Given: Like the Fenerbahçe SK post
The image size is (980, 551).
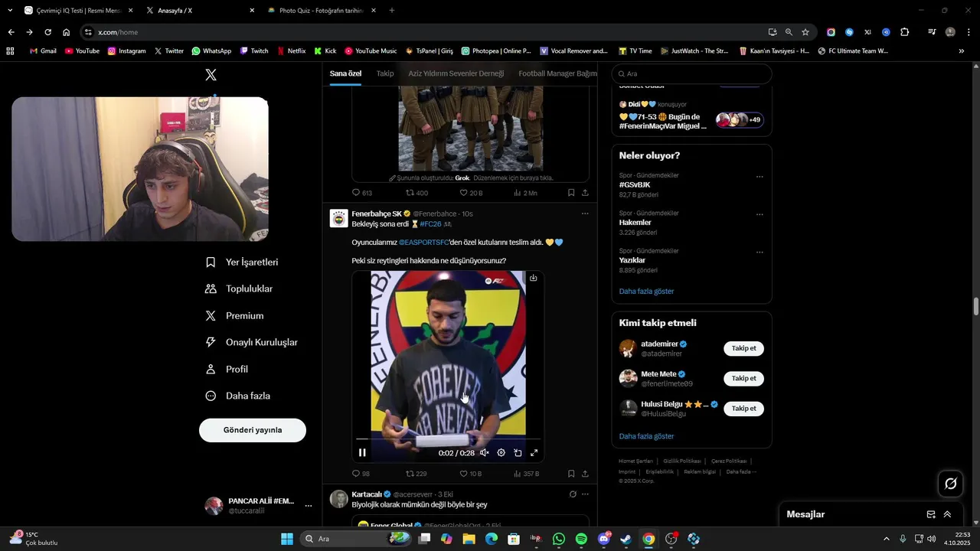Looking at the screenshot, I should point(470,474).
